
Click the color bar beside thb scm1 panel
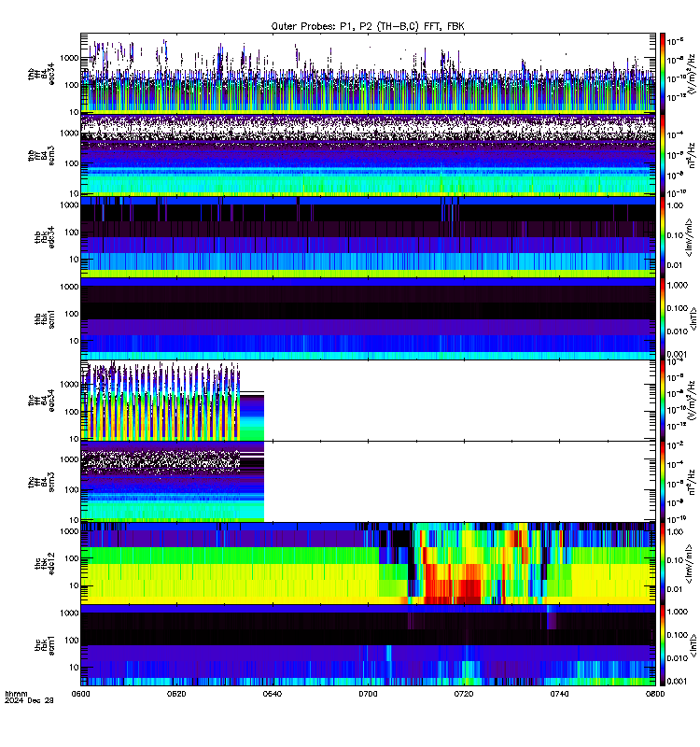point(663,318)
